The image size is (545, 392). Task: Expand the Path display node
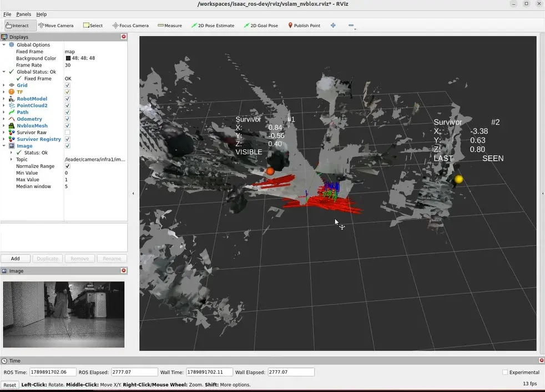pos(4,112)
